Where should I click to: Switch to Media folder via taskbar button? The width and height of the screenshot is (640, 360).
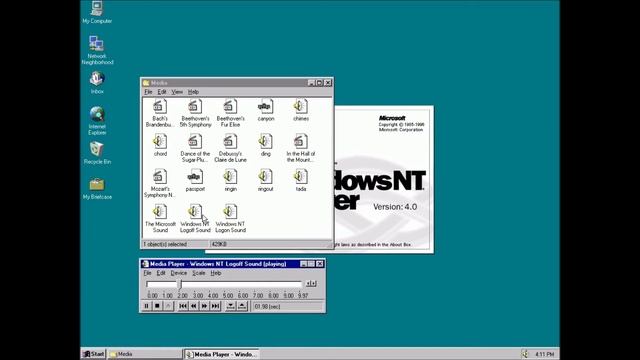(x=144, y=354)
